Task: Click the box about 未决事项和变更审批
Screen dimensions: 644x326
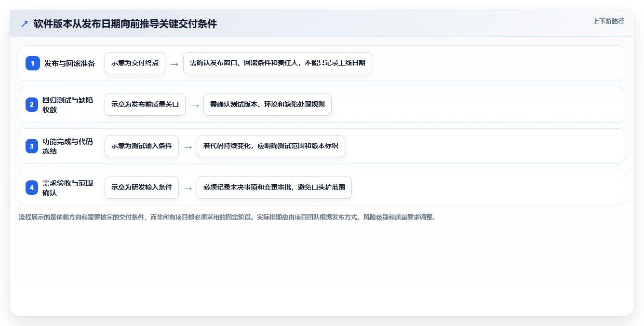Action: click(274, 188)
